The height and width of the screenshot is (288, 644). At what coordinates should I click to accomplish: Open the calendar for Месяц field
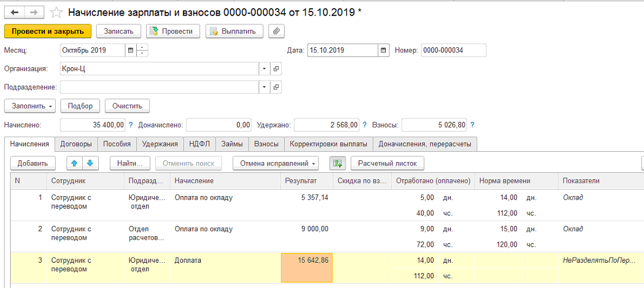131,51
